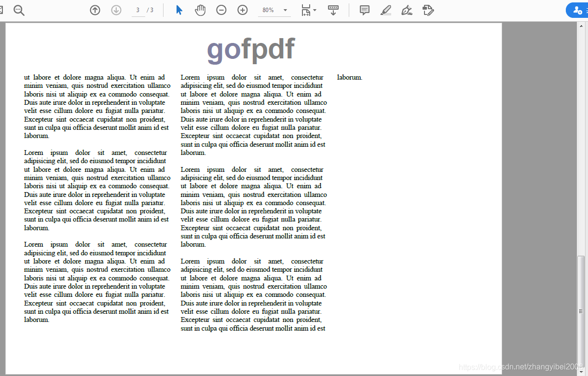Click the scrollbar down arrow
The height and width of the screenshot is (376, 588).
tap(581, 373)
